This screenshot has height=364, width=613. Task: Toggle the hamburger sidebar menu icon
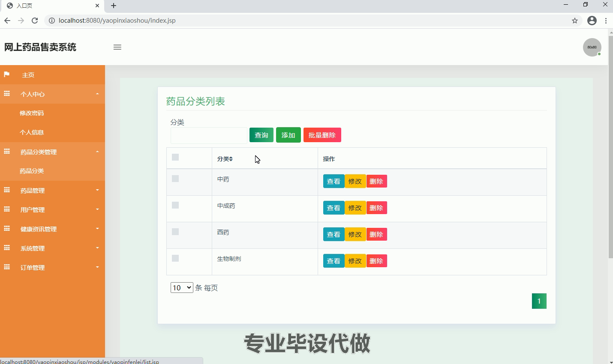(117, 47)
